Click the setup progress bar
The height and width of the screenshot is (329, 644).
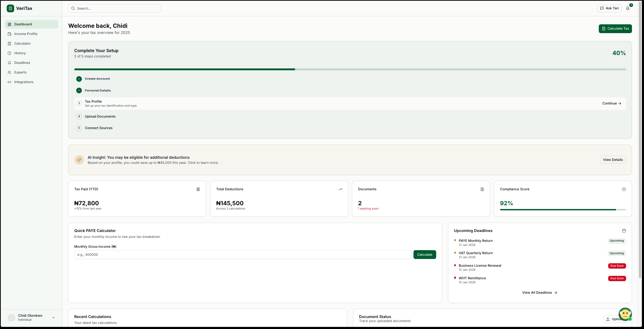pyautogui.click(x=350, y=69)
